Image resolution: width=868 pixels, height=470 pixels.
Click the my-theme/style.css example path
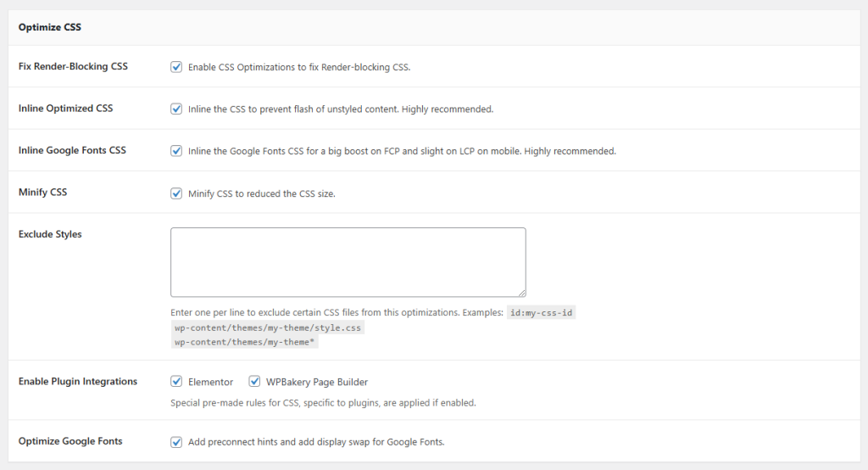267,327
